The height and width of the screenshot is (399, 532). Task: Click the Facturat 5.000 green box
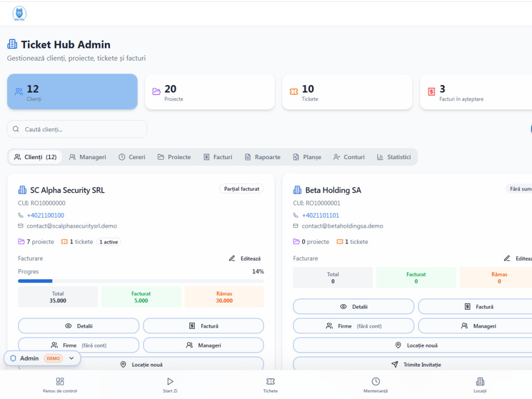[141, 297]
